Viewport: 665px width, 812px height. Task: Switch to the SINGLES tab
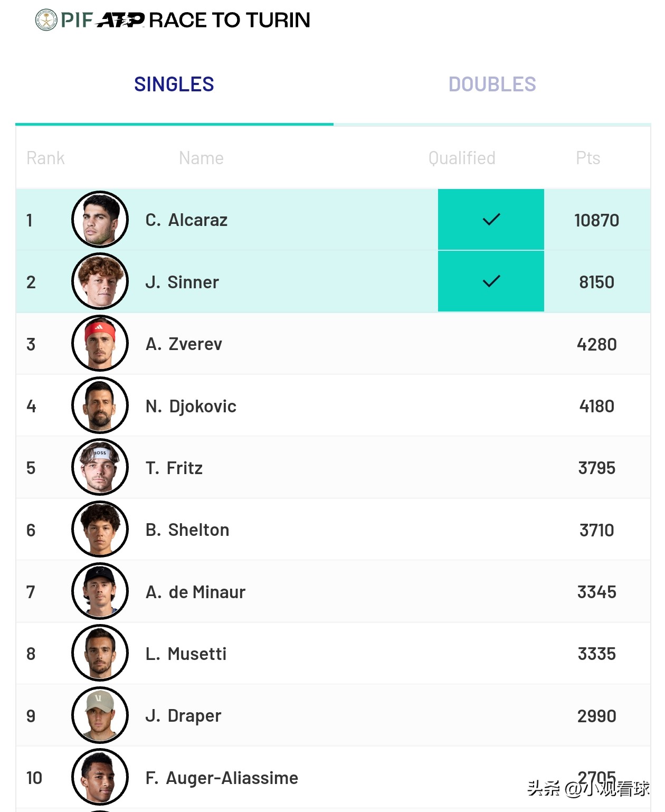[174, 84]
